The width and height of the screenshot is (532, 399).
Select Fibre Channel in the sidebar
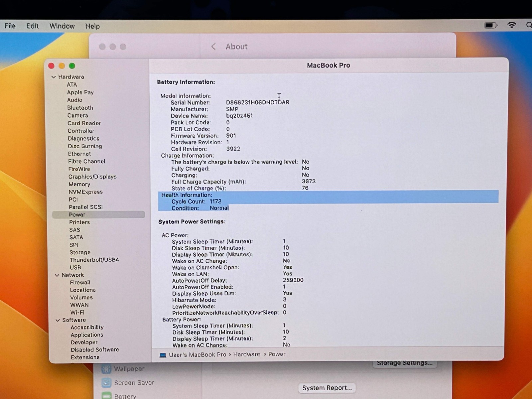pos(86,161)
